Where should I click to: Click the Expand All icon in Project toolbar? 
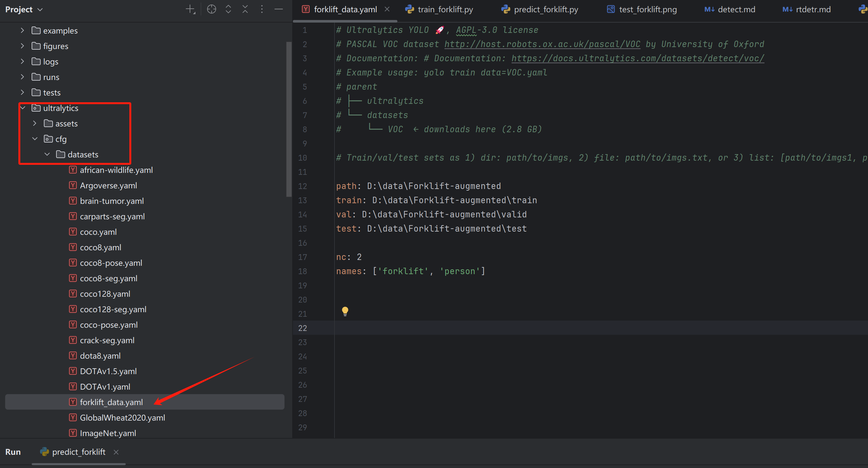click(228, 9)
